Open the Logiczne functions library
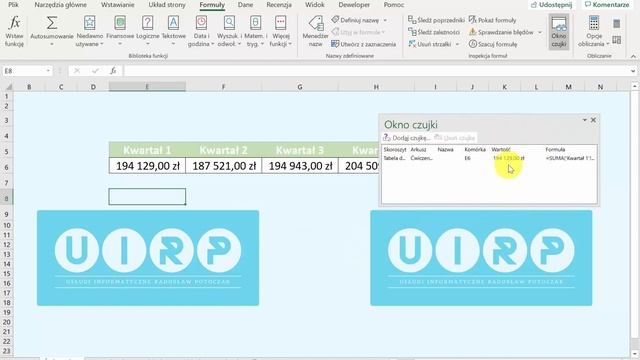640x360 pixels. tap(148, 31)
